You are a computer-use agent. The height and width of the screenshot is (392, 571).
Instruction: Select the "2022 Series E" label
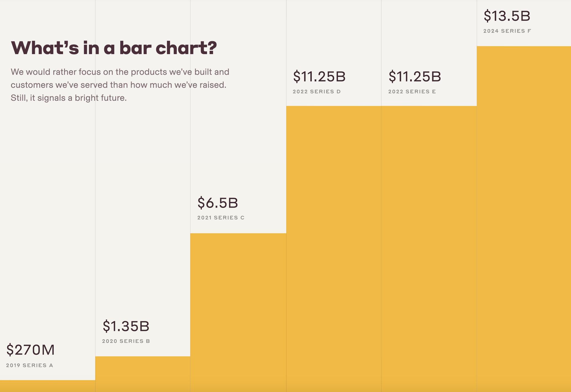coord(412,91)
